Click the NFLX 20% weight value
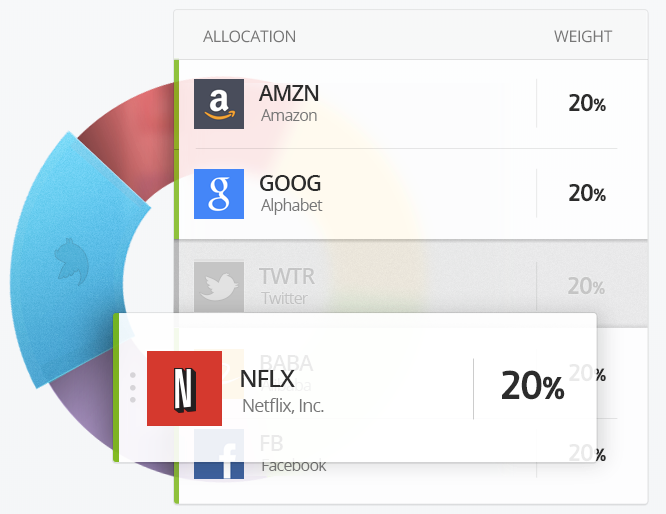The width and height of the screenshot is (666, 514). 533,386
